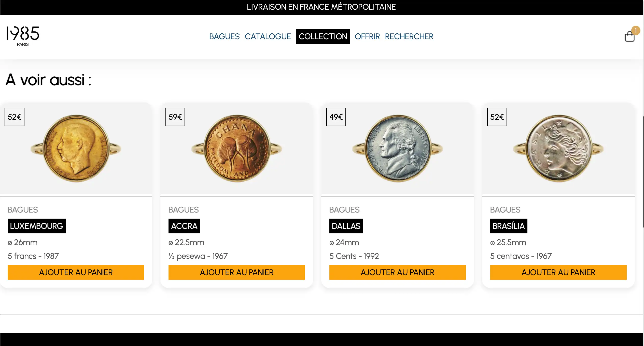
Task: Add the Dallas ring to cart
Action: pyautogui.click(x=397, y=272)
